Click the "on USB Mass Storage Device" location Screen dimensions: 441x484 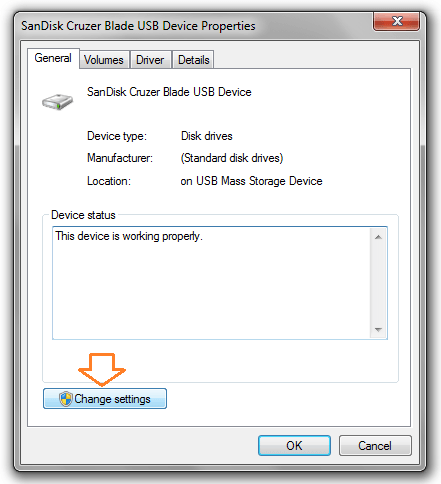click(x=251, y=181)
